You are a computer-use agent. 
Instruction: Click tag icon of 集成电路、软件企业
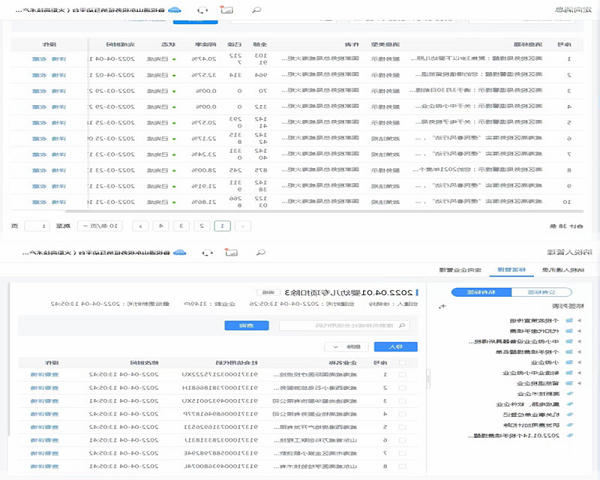tap(569, 404)
